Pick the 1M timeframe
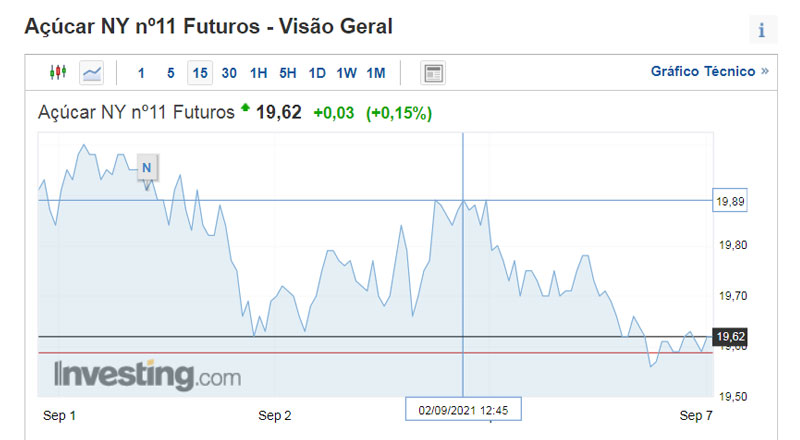800x440 pixels. [376, 73]
